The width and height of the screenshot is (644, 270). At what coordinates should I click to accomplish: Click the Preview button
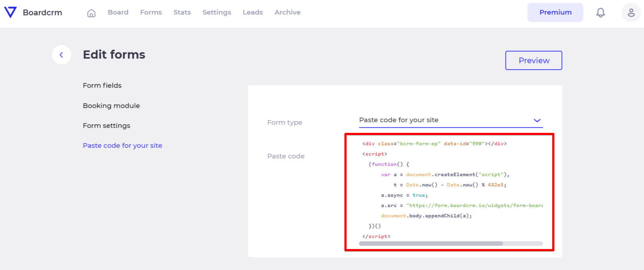click(534, 60)
